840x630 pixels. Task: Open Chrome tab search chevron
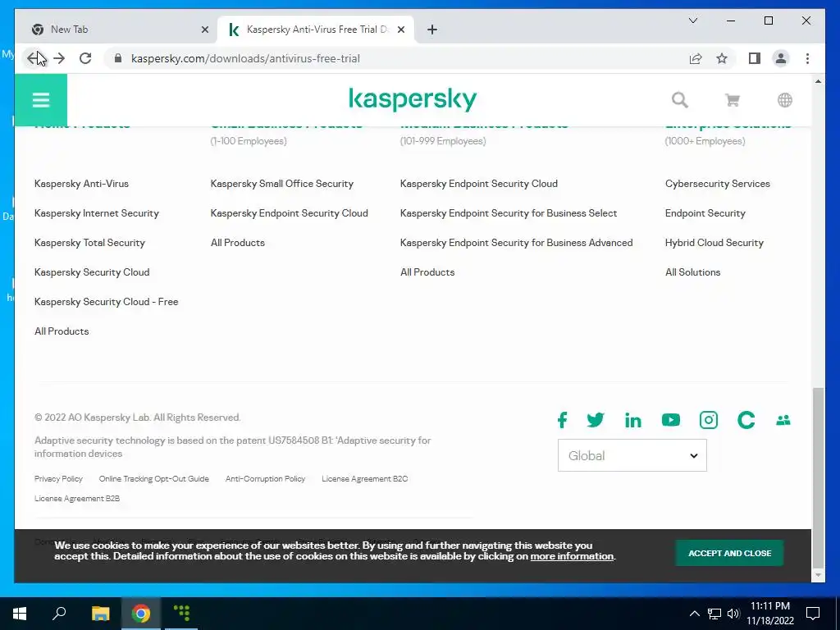coord(692,21)
